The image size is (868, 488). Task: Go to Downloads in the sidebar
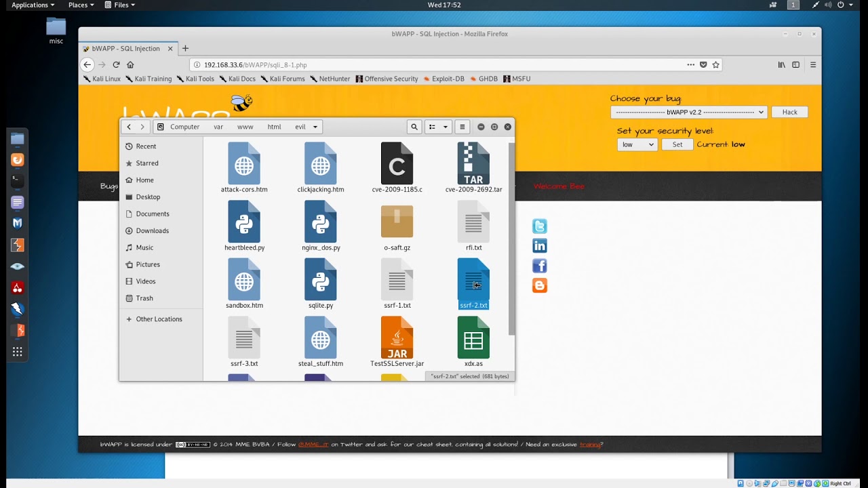point(152,230)
